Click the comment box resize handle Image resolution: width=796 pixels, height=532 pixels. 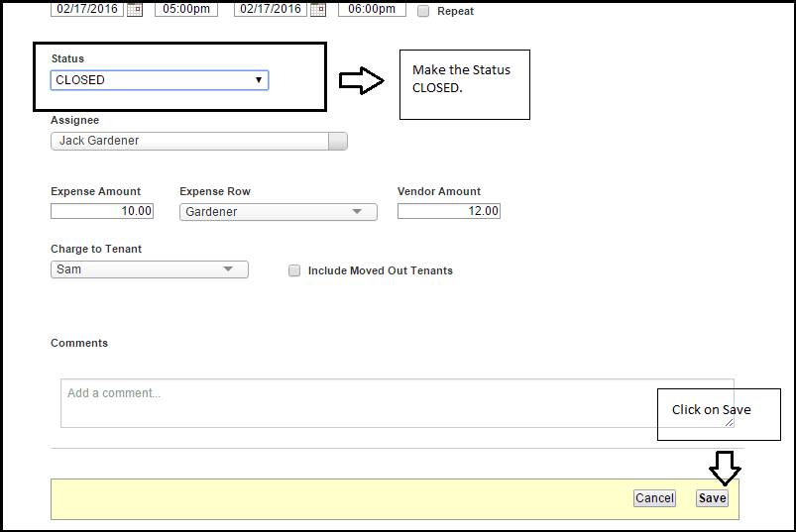tap(729, 422)
